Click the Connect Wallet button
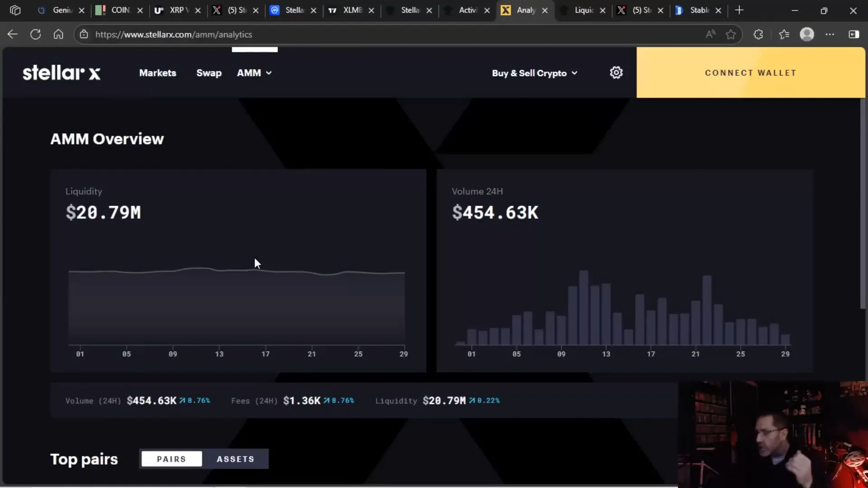This screenshot has width=868, height=488. click(750, 73)
